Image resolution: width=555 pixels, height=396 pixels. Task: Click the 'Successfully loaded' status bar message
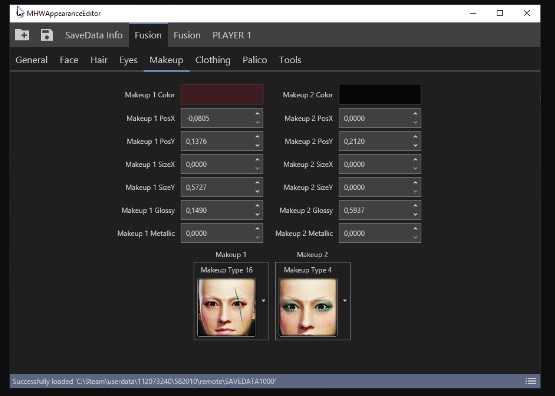click(144, 381)
